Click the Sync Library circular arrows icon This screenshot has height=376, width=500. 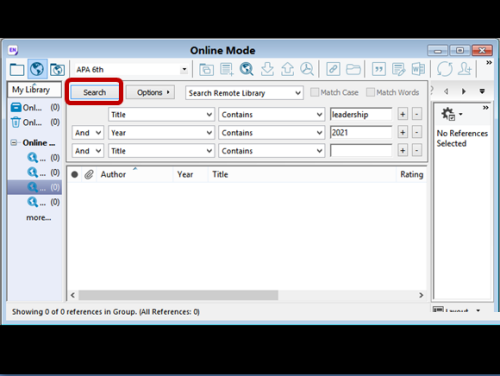pyautogui.click(x=445, y=69)
